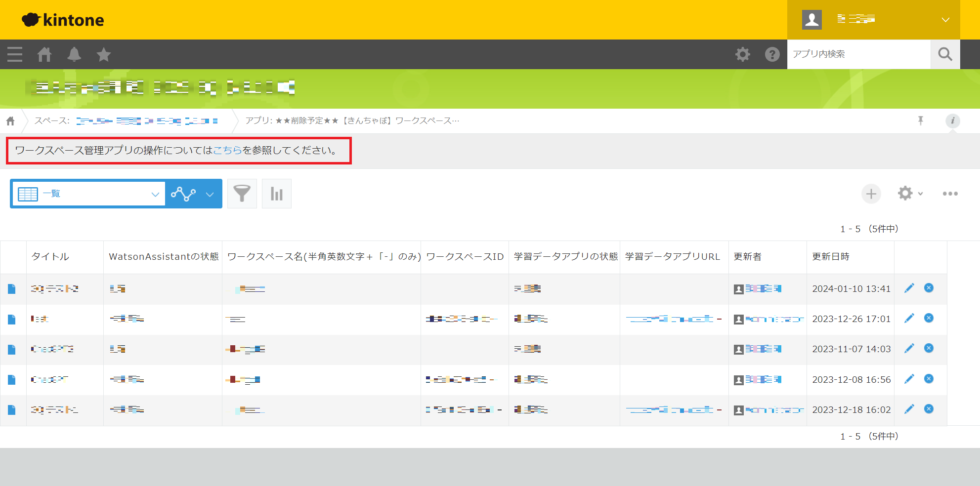Open the three-dot options menu
The width and height of the screenshot is (980, 486).
pyautogui.click(x=950, y=194)
